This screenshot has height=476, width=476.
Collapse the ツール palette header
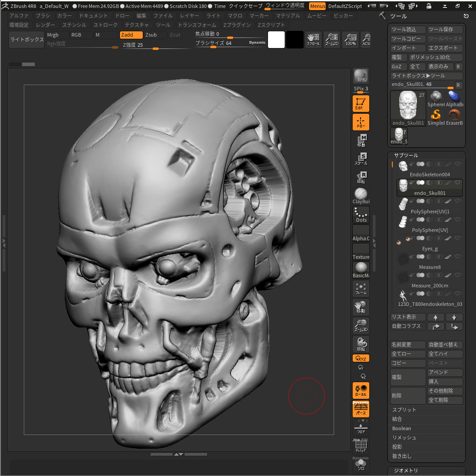[398, 16]
